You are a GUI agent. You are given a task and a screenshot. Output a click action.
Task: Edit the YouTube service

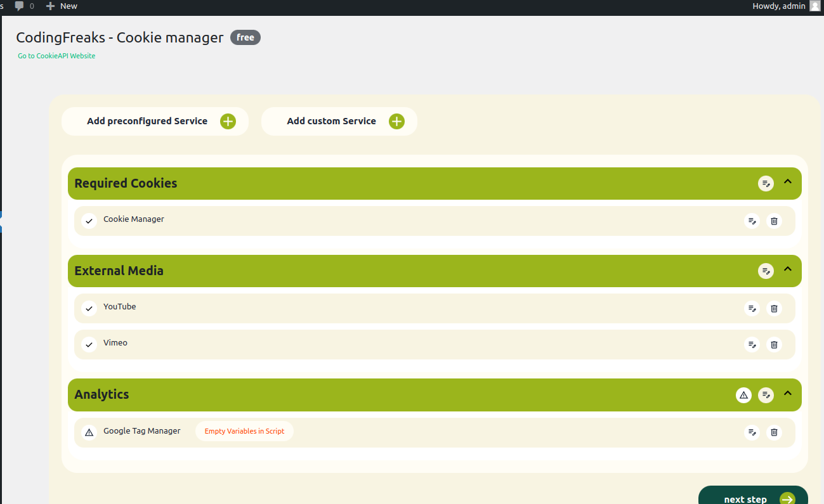752,309
